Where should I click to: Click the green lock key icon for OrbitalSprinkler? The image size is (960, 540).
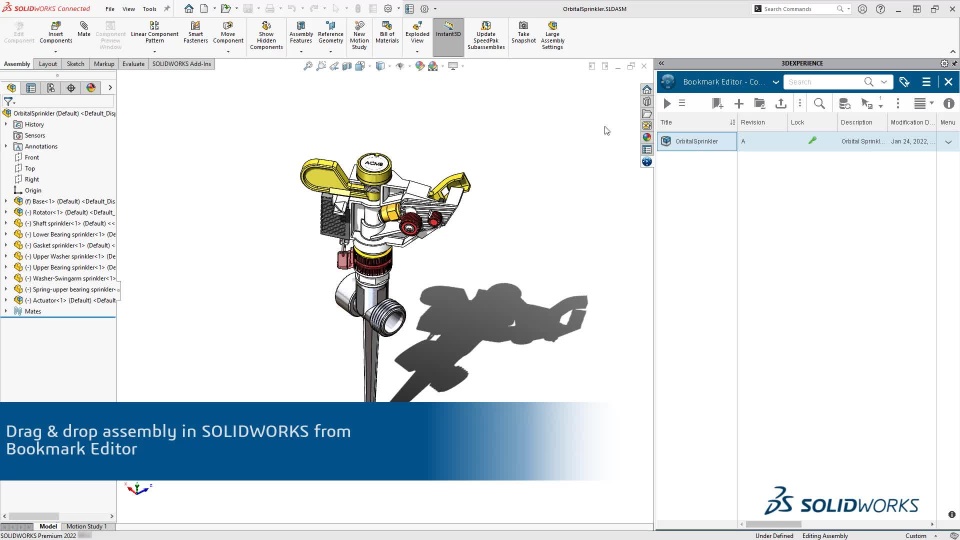[x=812, y=141]
